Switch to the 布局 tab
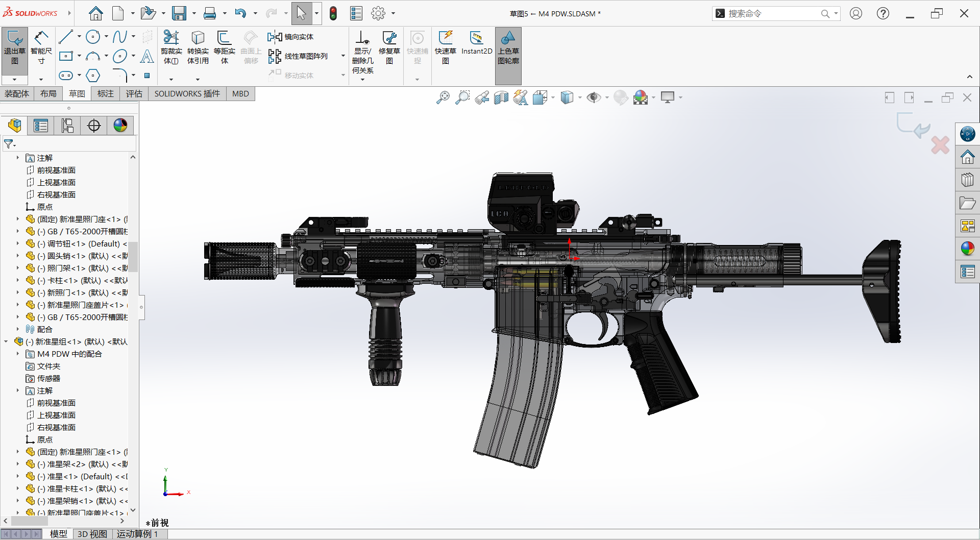 tap(48, 94)
